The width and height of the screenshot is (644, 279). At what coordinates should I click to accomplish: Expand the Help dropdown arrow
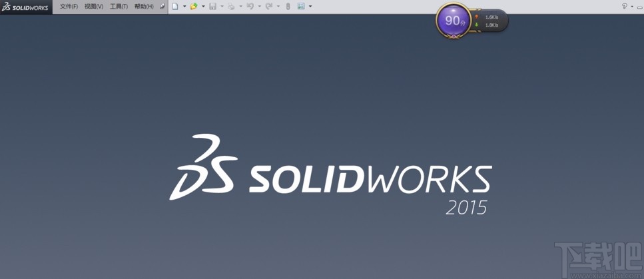pyautogui.click(x=631, y=7)
